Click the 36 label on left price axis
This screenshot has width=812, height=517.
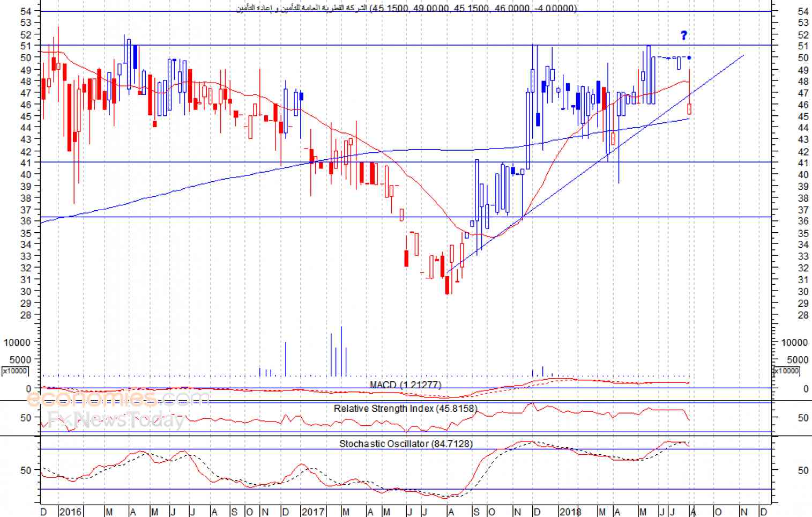(x=26, y=221)
